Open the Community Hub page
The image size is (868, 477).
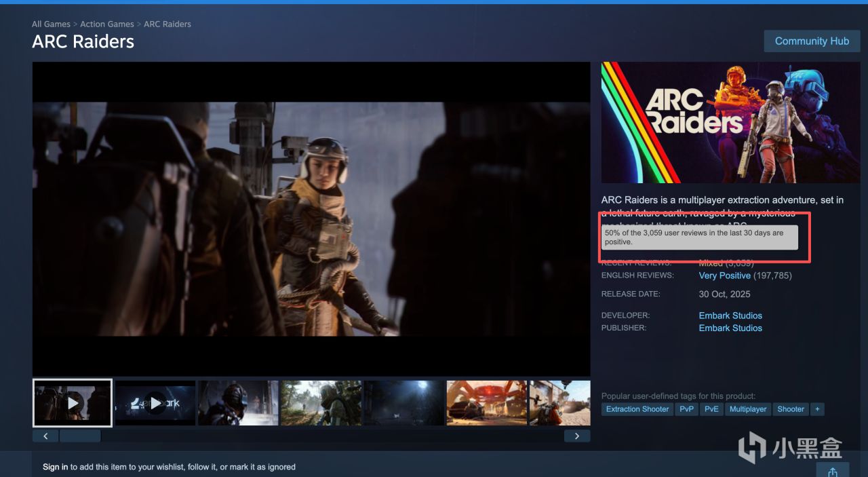[812, 41]
